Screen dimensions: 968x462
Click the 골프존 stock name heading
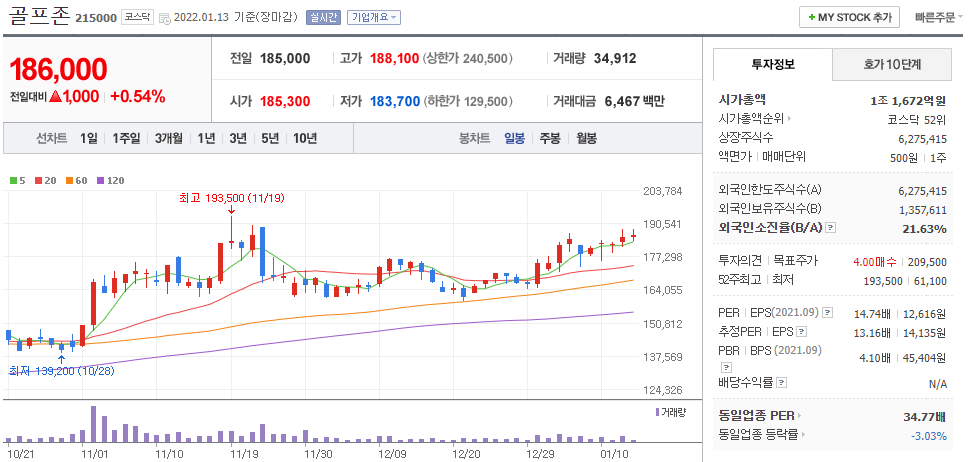pyautogui.click(x=39, y=16)
